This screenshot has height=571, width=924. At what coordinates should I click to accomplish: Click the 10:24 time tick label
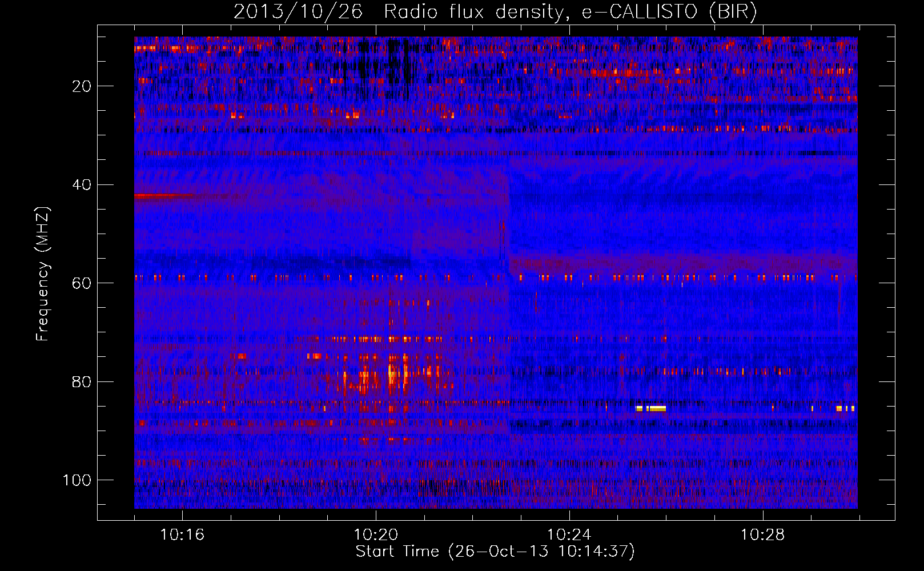[569, 535]
